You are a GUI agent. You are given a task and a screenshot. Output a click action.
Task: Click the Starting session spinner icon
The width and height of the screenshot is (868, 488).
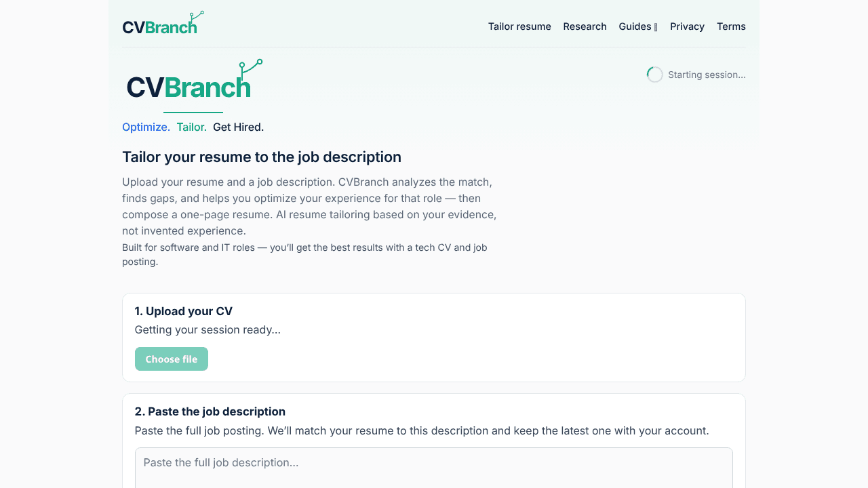pyautogui.click(x=654, y=75)
